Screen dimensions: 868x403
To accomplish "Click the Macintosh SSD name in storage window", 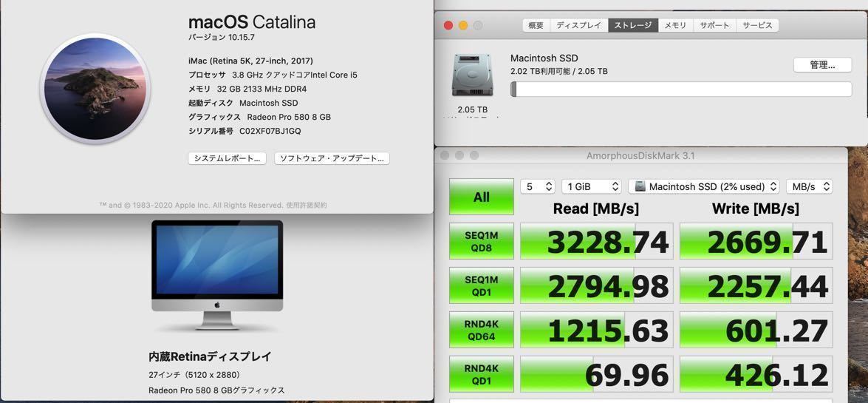I will click(544, 58).
